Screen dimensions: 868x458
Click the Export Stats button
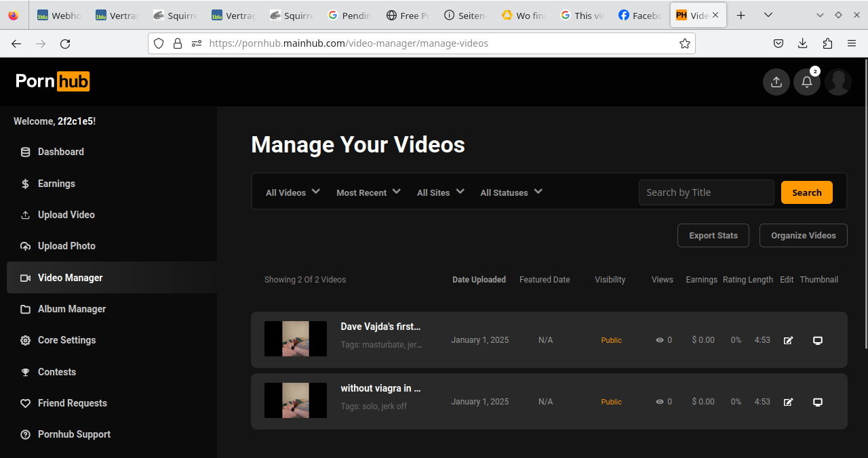click(713, 235)
